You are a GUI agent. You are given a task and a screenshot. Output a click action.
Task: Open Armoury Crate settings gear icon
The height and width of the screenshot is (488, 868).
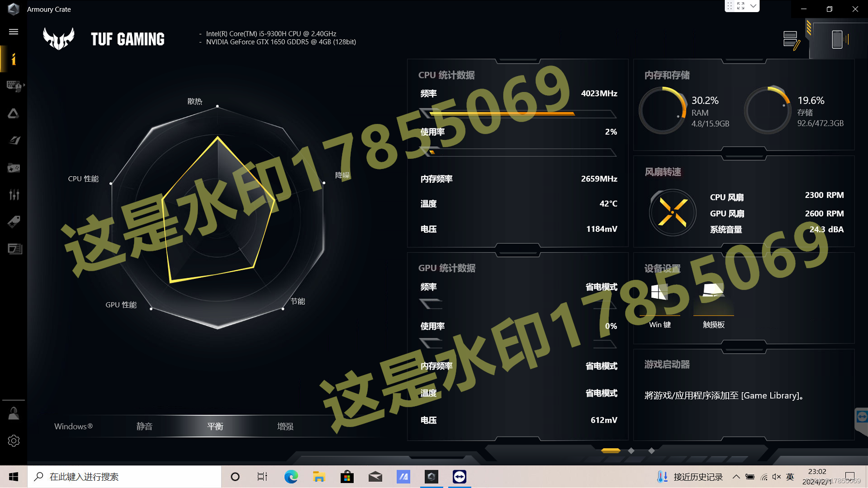(14, 441)
